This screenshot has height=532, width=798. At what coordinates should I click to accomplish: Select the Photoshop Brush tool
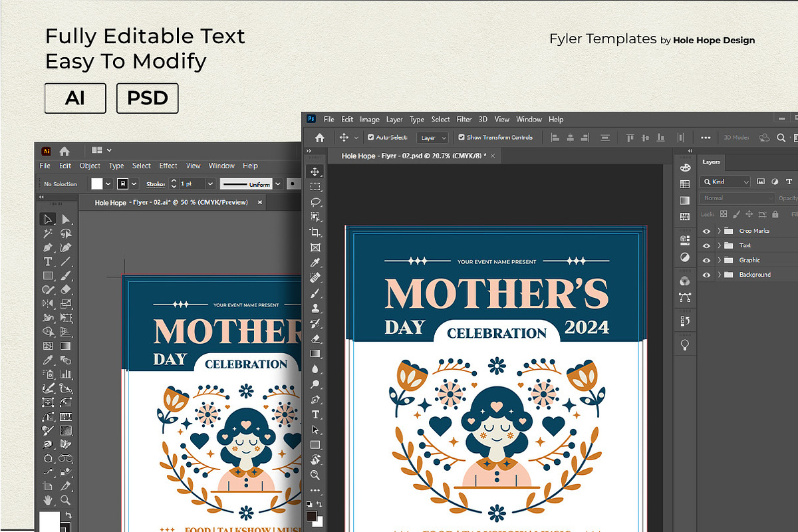click(x=315, y=293)
